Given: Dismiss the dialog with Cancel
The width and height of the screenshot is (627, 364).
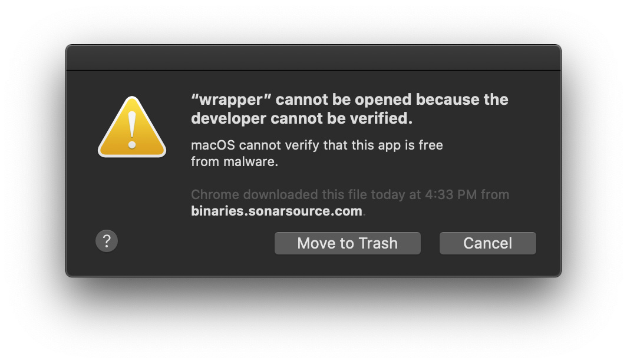Looking at the screenshot, I should click(487, 243).
